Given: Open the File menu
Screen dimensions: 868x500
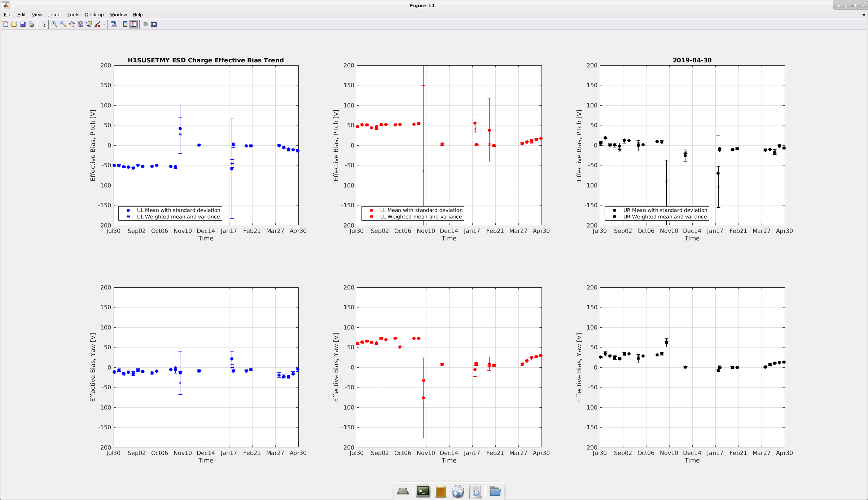Looking at the screenshot, I should (x=8, y=15).
